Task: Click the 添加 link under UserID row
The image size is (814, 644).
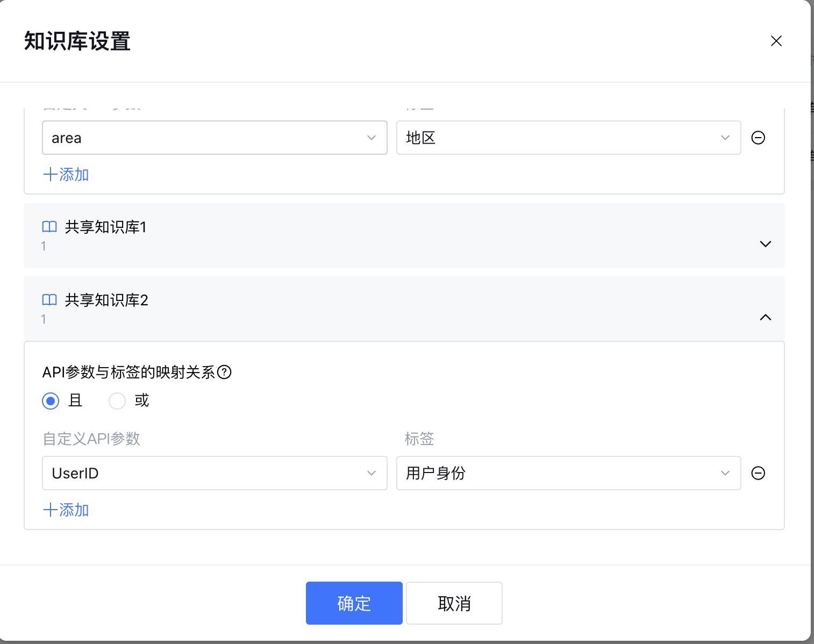Action: (x=66, y=510)
